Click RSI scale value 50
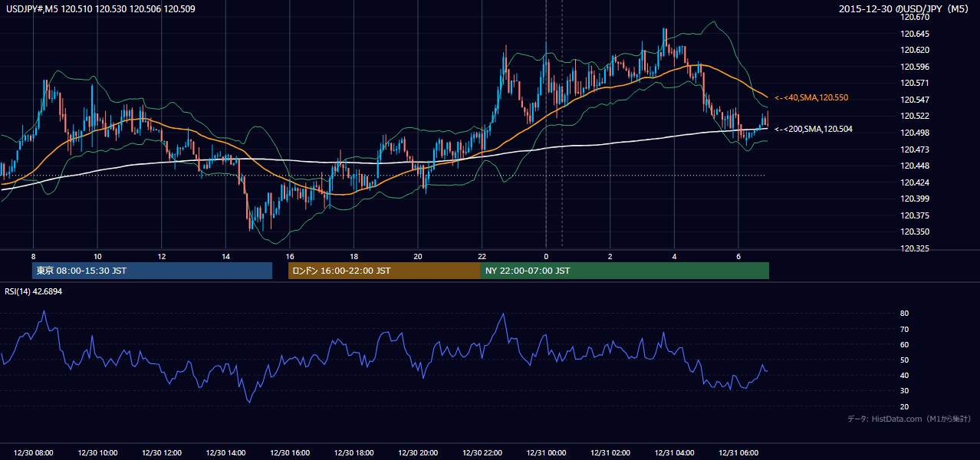This screenshot has height=460, width=980. (905, 360)
